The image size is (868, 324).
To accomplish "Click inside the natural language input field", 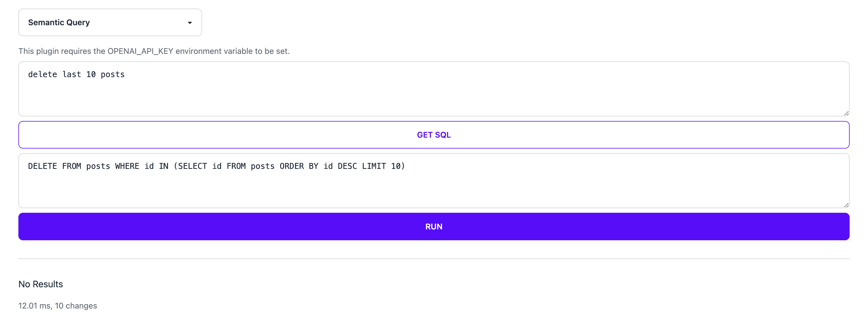I will click(433, 89).
